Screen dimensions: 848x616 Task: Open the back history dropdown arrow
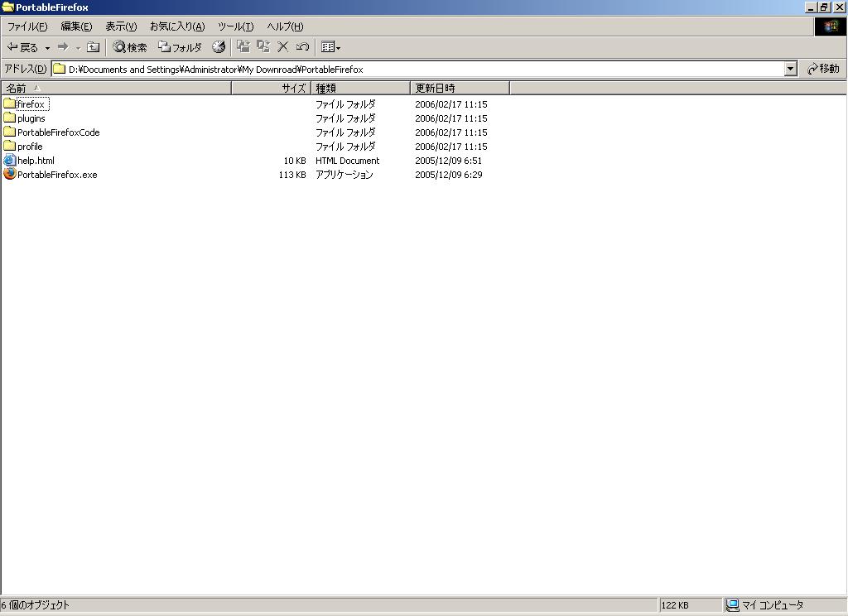click(x=47, y=47)
